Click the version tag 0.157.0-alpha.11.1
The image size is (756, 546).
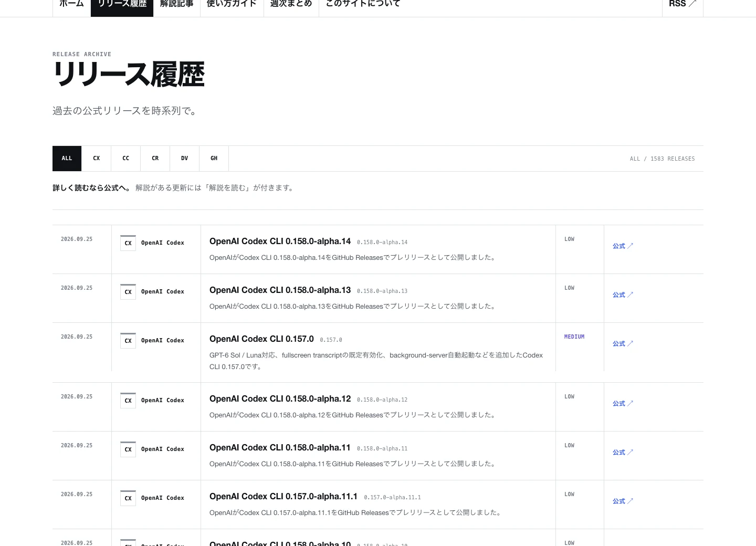click(x=392, y=498)
